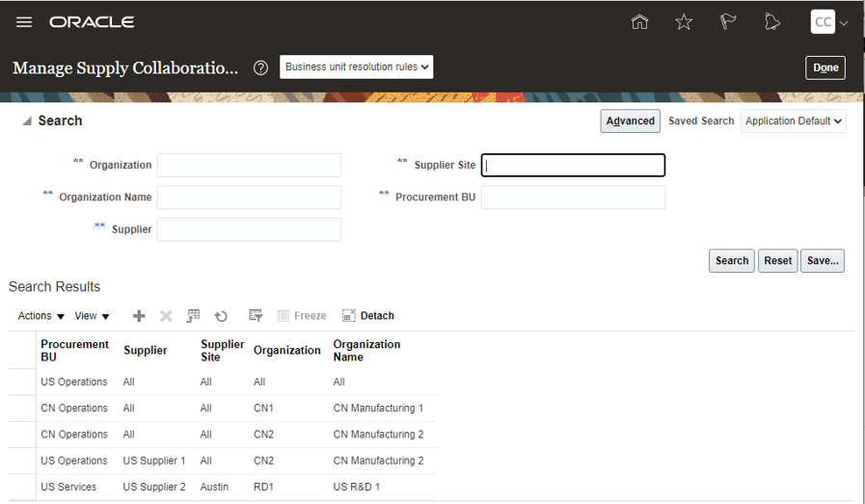Viewport: 865px width, 504px height.
Task: Open the hamburger navigator menu
Action: [24, 22]
